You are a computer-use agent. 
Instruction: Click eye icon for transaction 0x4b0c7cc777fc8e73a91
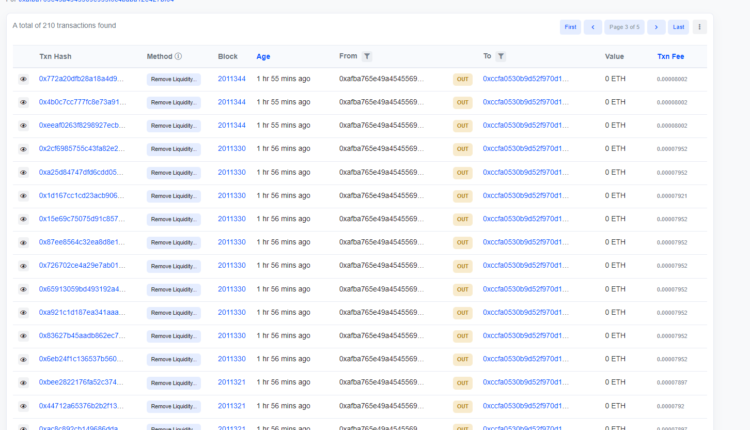click(x=23, y=102)
